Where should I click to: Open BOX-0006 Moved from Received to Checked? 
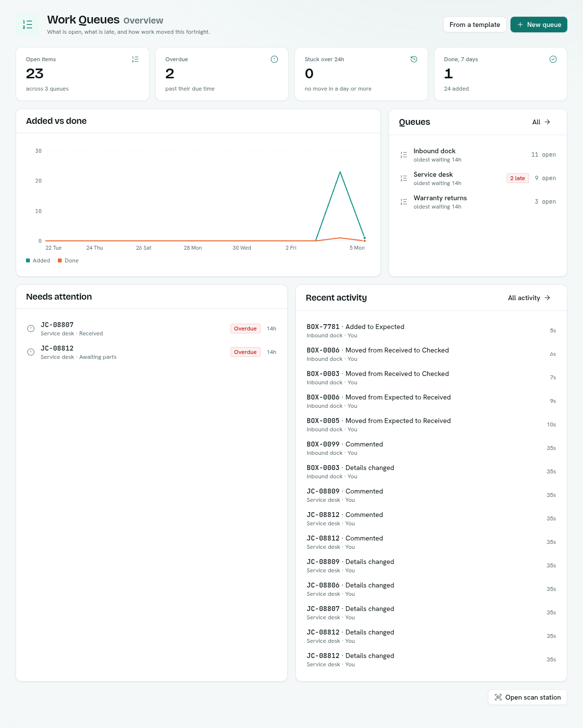[x=431, y=354]
